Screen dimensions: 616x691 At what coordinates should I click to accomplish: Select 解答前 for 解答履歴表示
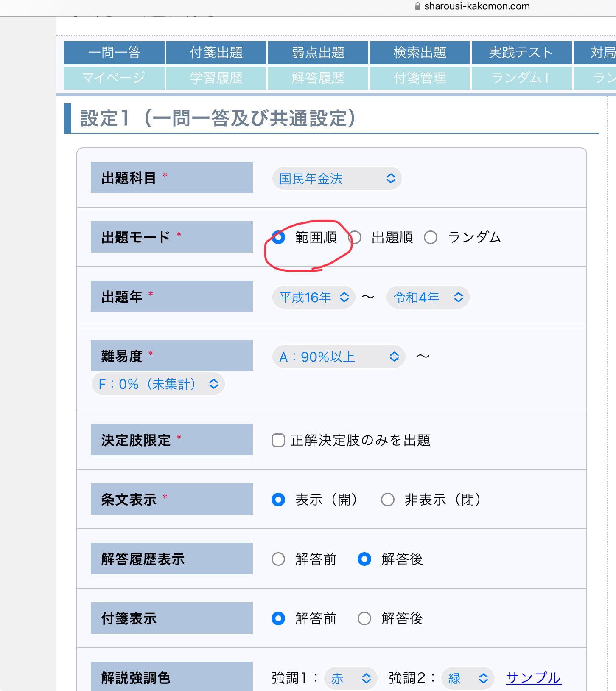(x=278, y=559)
